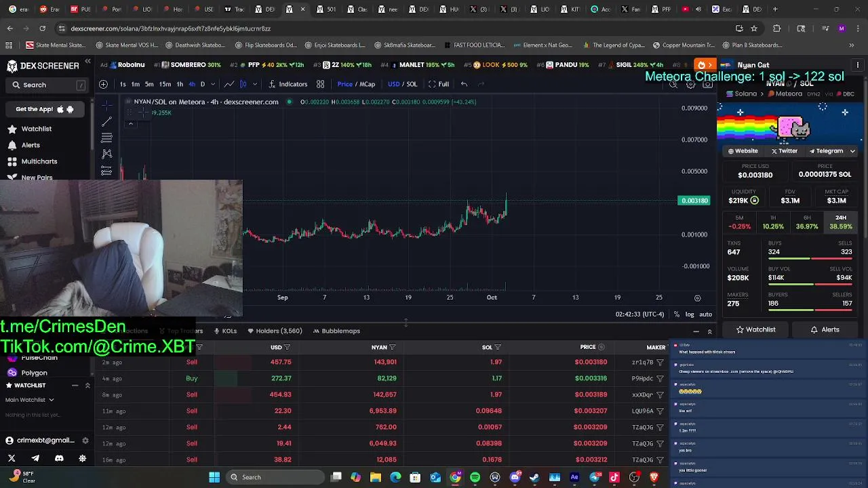The image size is (868, 488).
Task: Open the chart layout grid selector
Action: coord(320,84)
